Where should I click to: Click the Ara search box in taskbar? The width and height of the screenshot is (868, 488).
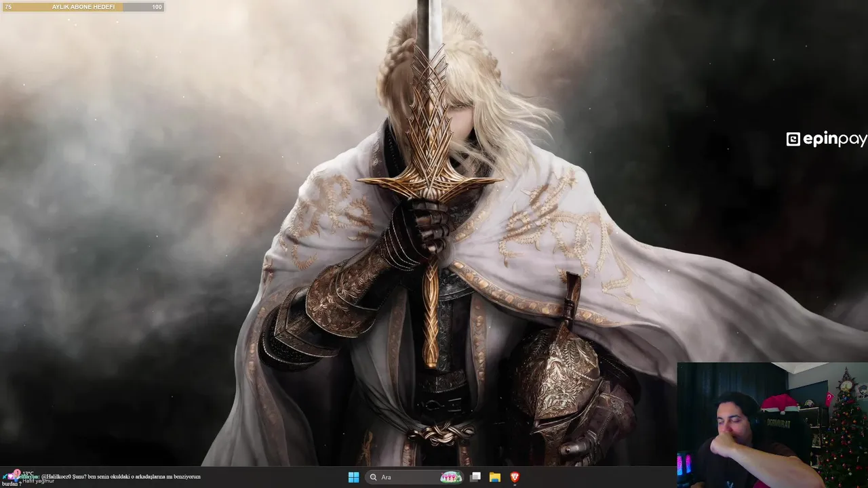click(414, 477)
